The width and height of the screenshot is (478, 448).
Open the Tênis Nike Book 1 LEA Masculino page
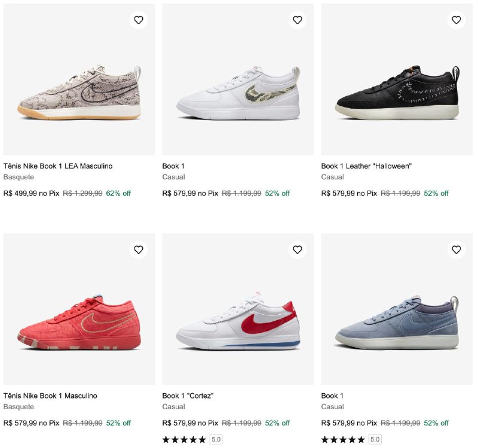[59, 166]
